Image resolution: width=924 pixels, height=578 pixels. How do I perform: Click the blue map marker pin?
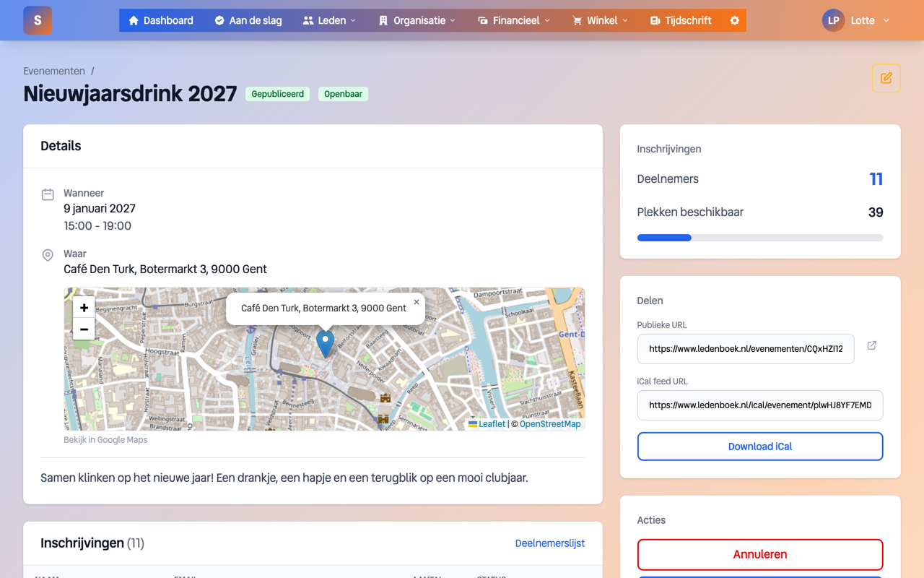tap(326, 344)
